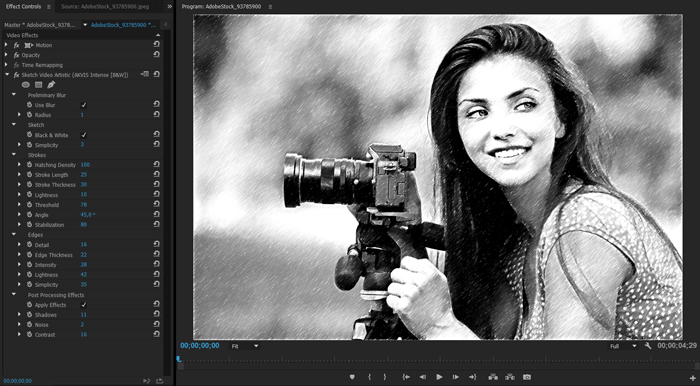Export frame with camera icon
Image resolution: width=700 pixels, height=386 pixels.
click(x=527, y=377)
